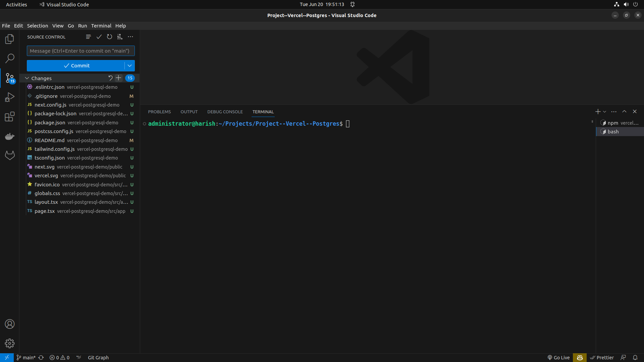
Task: Open launch profile dropdown next to new terminal
Action: pyautogui.click(x=605, y=112)
